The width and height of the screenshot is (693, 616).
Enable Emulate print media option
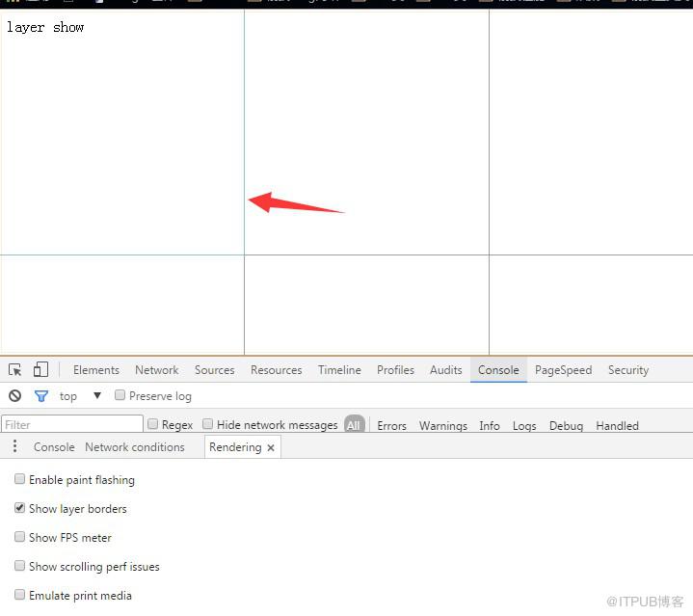click(x=19, y=595)
